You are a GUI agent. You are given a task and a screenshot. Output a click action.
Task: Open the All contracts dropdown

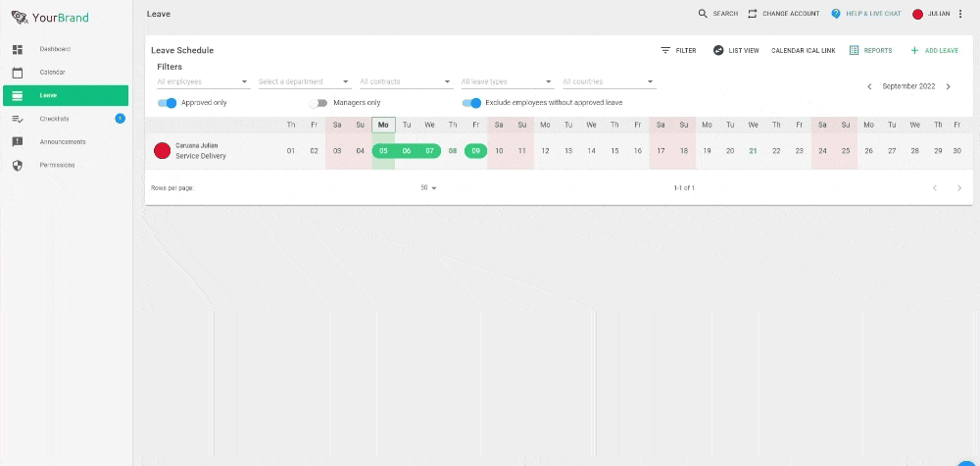[x=407, y=82]
